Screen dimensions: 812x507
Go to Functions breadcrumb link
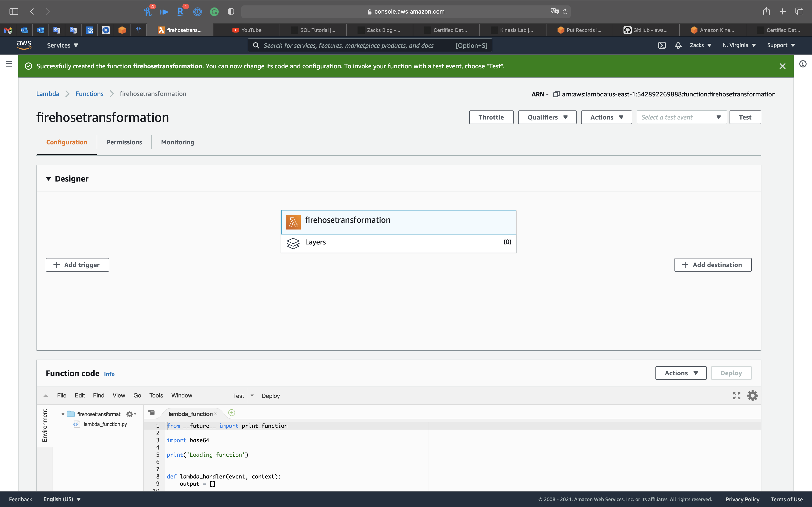coord(89,94)
